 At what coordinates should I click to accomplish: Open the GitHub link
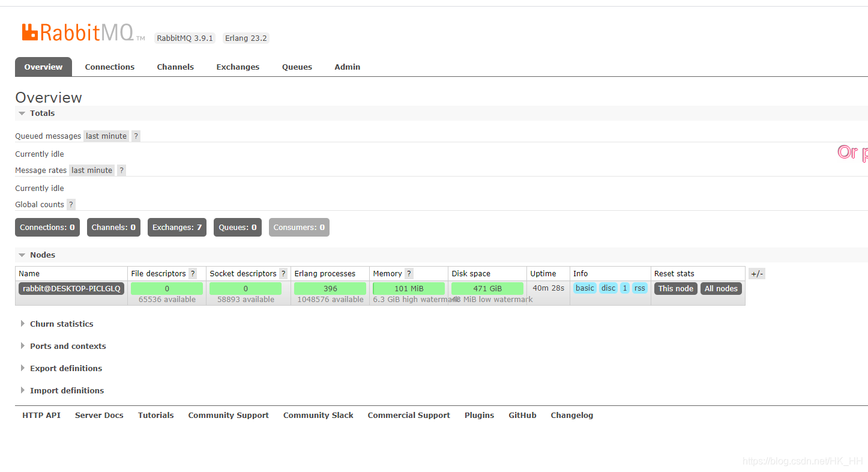coord(523,415)
